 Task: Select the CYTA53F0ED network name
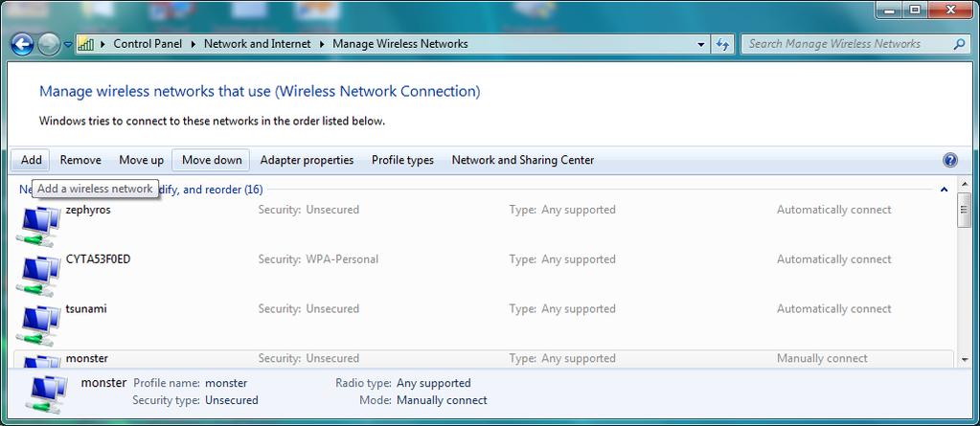click(98, 259)
